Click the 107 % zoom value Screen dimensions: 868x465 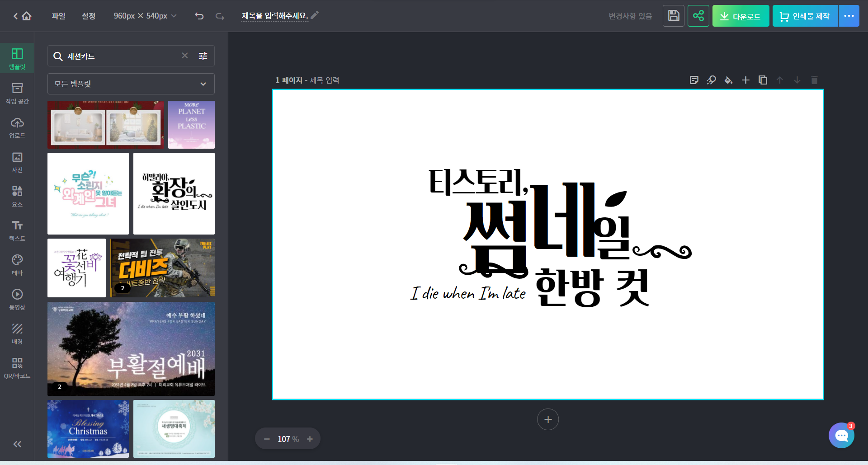pos(288,439)
